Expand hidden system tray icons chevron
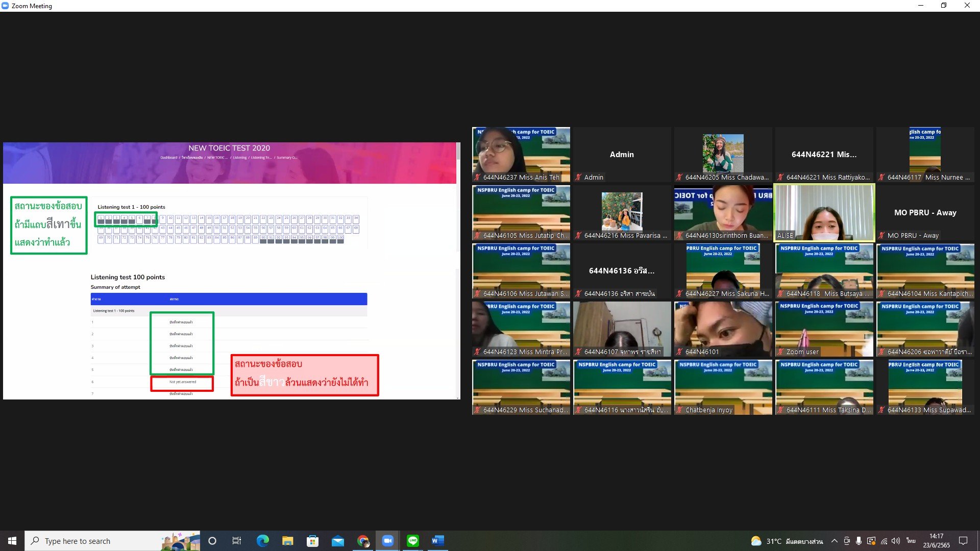Viewport: 980px width, 551px height. click(834, 541)
